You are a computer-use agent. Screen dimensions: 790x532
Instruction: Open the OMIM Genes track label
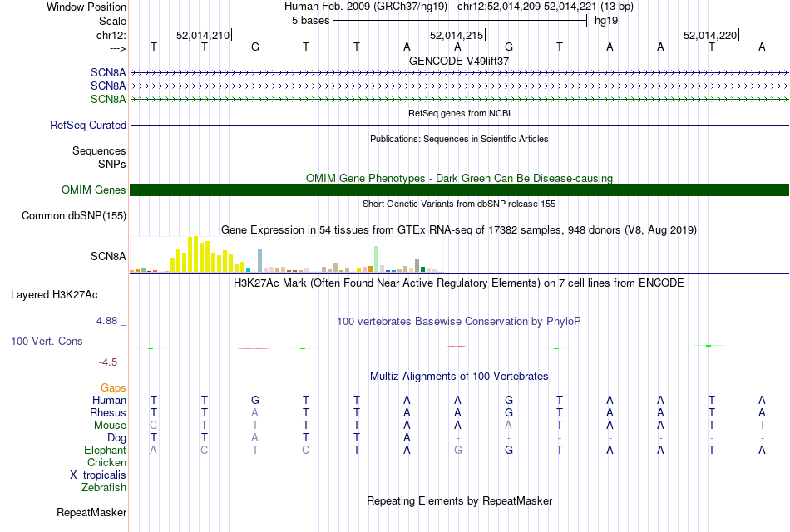[94, 190]
